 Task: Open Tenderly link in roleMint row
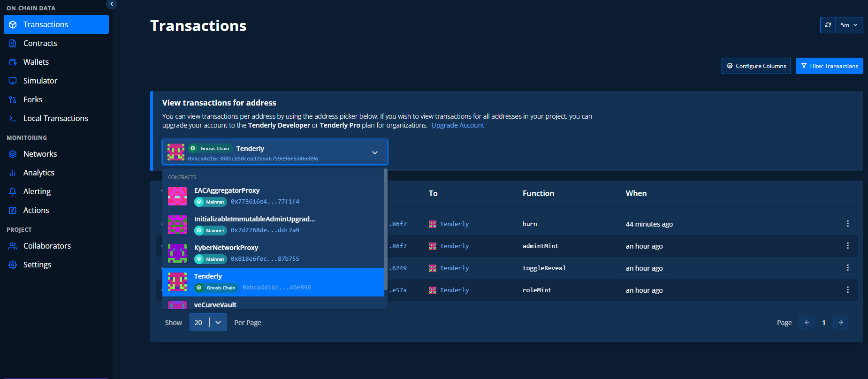pyautogui.click(x=454, y=290)
